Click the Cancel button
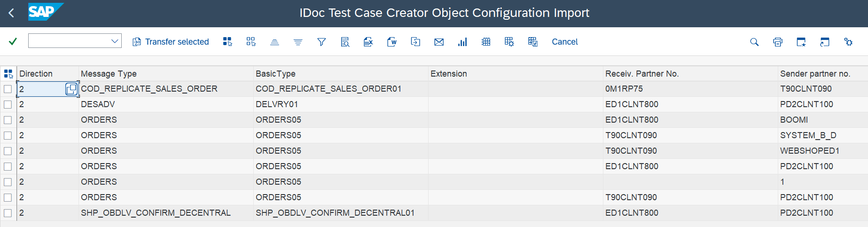 pos(564,42)
